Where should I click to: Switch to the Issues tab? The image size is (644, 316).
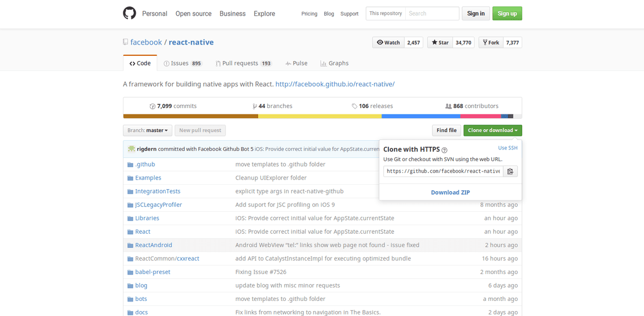point(182,63)
